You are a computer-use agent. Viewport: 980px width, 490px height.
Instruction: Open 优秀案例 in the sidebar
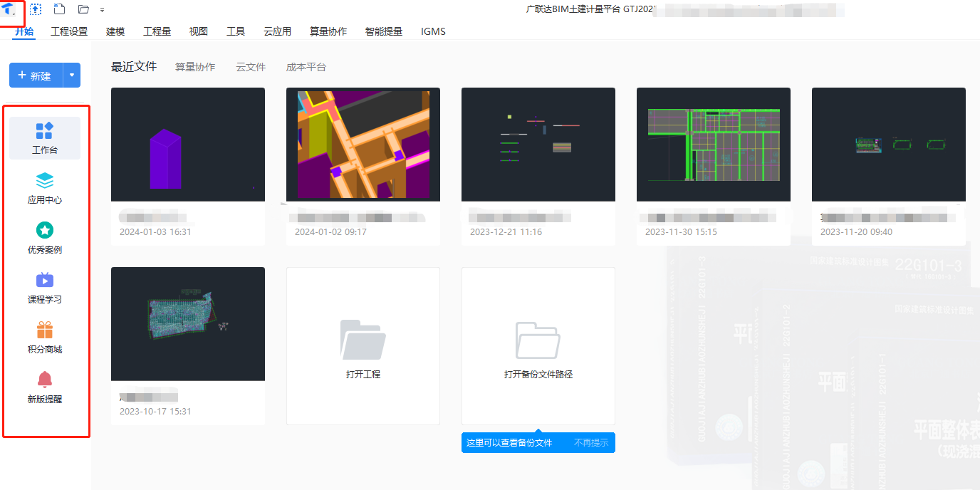(45, 238)
